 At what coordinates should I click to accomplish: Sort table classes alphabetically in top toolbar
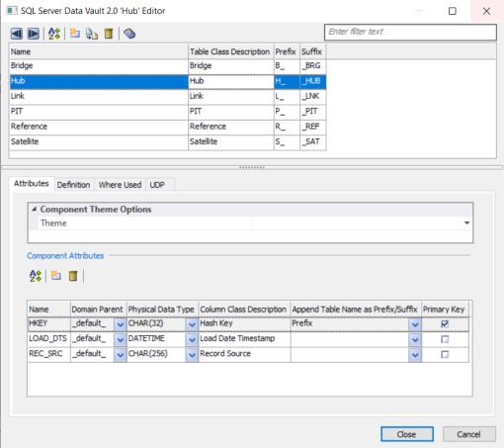pos(54,34)
